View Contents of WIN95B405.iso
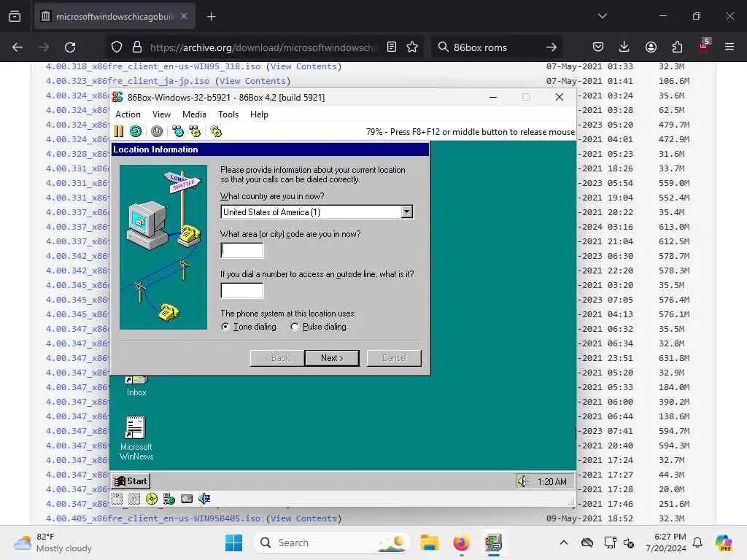Viewport: 747px width, 560px height. (304, 518)
